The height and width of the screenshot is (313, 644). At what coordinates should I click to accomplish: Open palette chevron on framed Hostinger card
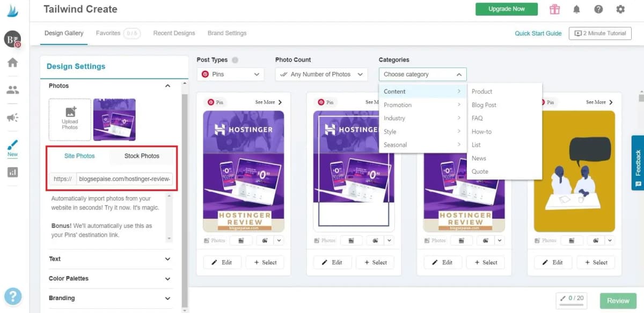tap(389, 241)
